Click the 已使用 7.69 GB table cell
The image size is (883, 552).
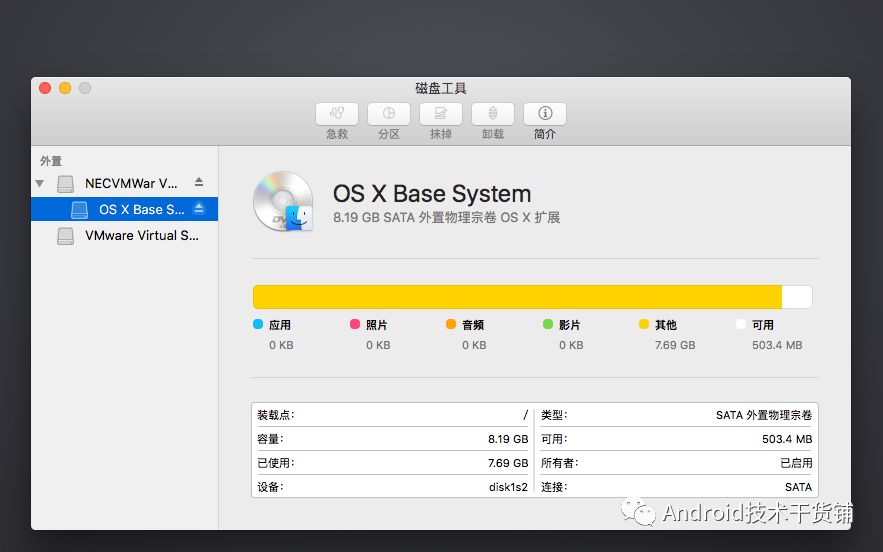click(x=393, y=463)
